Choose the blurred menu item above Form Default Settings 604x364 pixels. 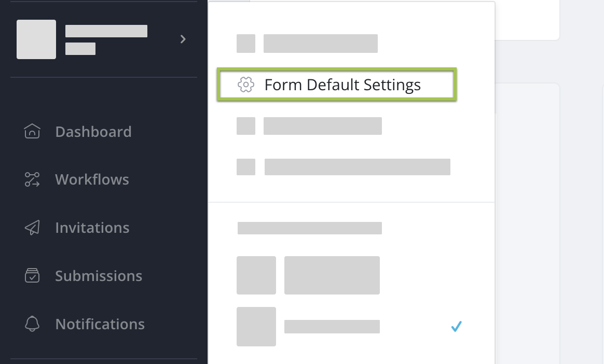click(x=320, y=44)
